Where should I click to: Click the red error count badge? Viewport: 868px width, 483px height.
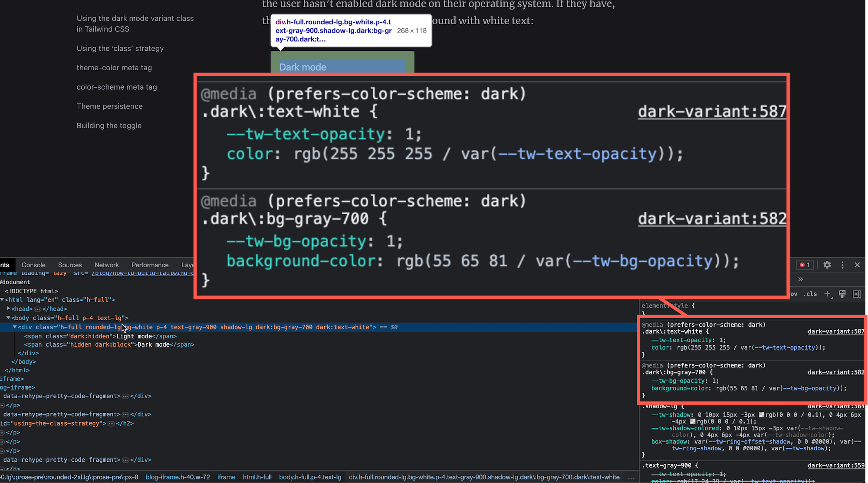(x=805, y=265)
